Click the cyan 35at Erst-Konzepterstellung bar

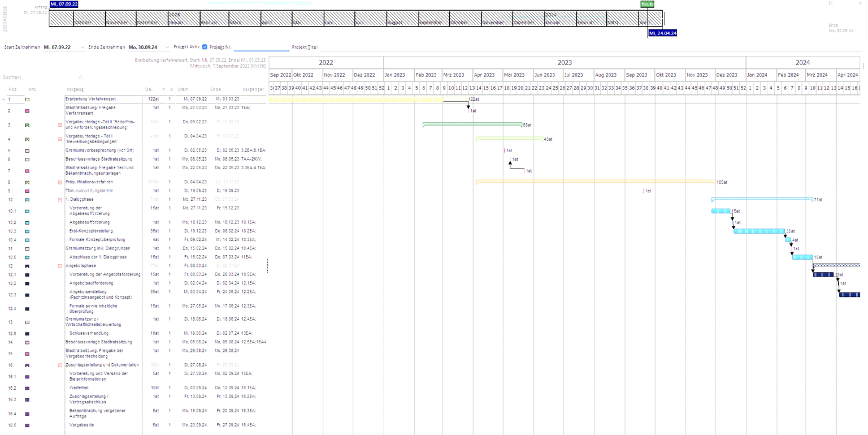pos(759,231)
